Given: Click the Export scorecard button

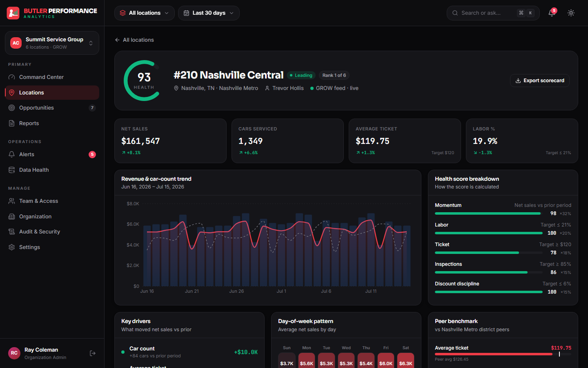Looking at the screenshot, I should coord(539,81).
